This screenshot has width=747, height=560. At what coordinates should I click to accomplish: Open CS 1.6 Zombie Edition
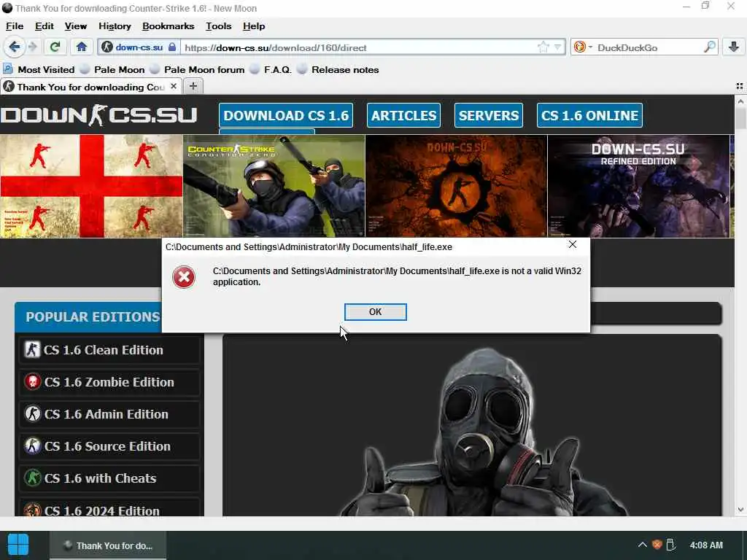tap(109, 382)
